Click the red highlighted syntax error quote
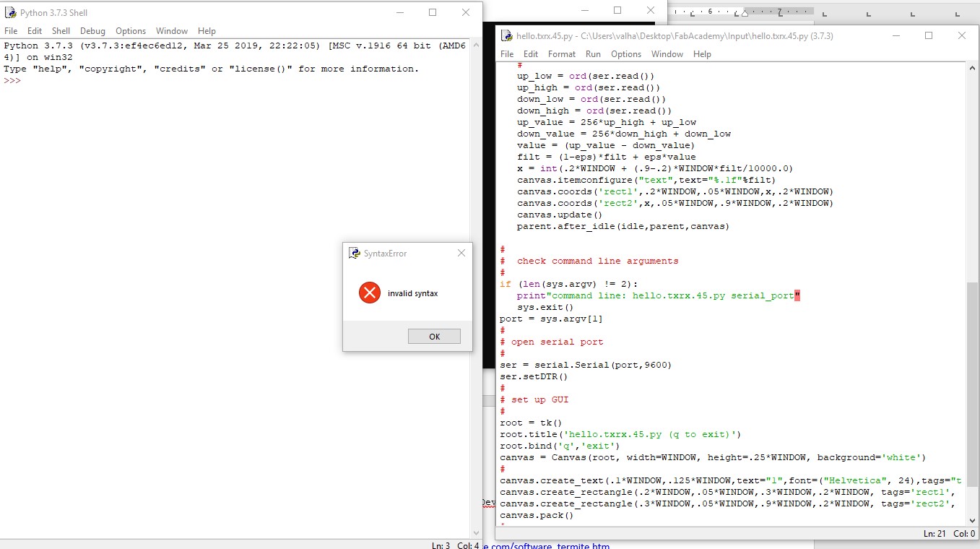 pyautogui.click(x=797, y=295)
